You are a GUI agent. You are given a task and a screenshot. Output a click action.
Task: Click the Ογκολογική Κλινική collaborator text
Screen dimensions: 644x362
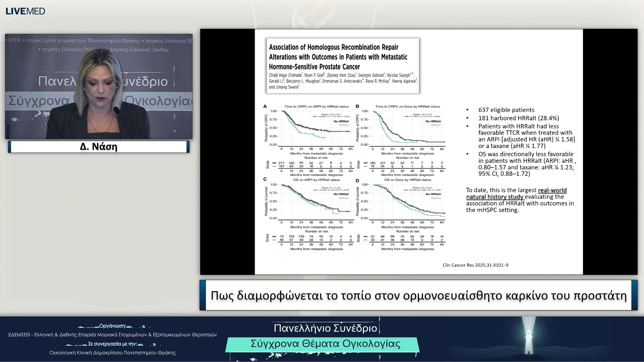[112, 353]
